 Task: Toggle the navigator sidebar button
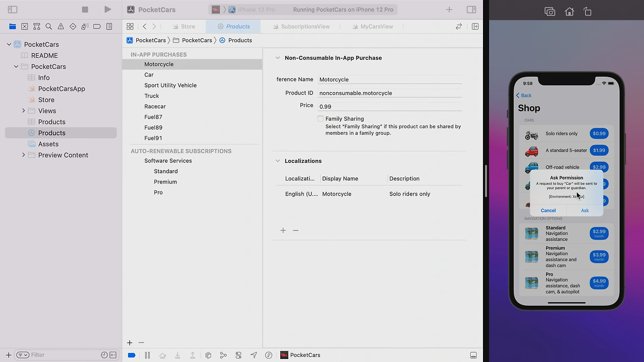click(13, 10)
